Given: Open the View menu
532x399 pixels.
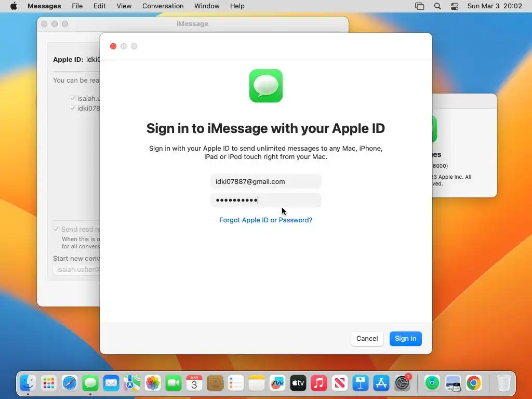Looking at the screenshot, I should (124, 6).
